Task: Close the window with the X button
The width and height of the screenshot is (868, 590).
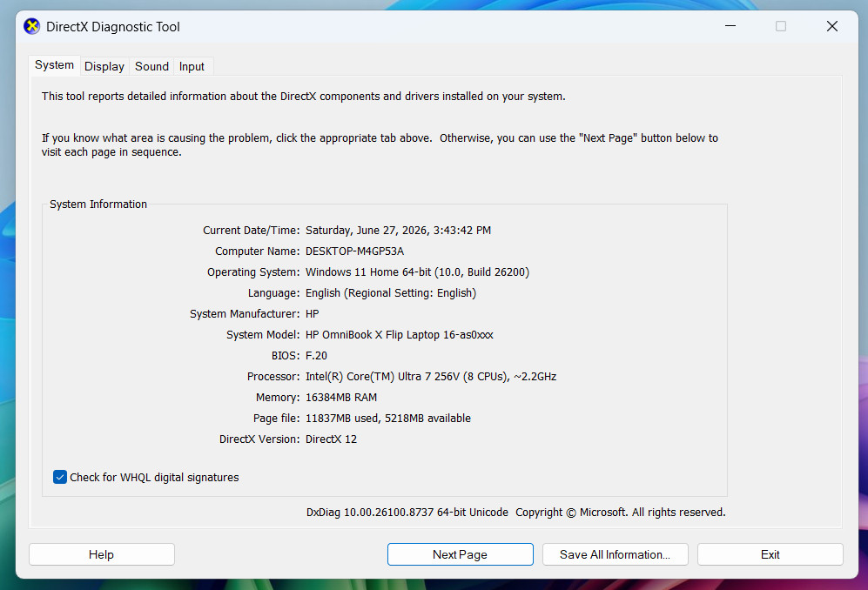Action: pos(832,26)
